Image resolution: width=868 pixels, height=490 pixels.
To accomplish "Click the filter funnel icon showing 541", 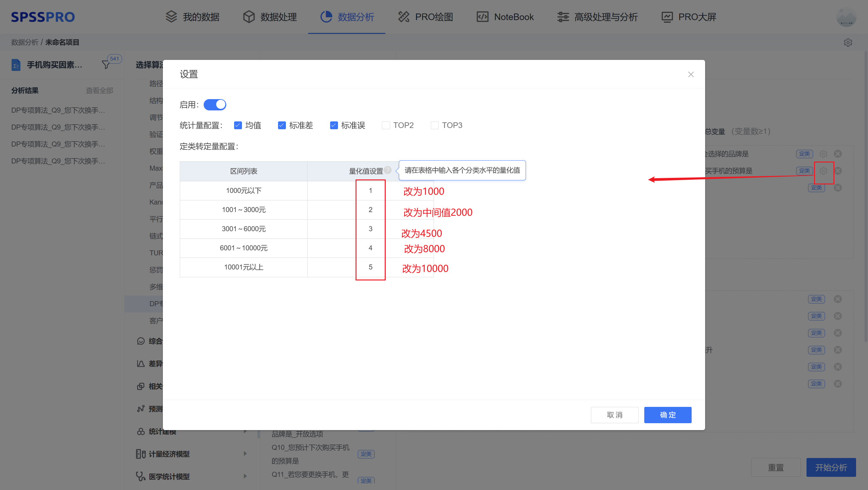I will (x=106, y=64).
